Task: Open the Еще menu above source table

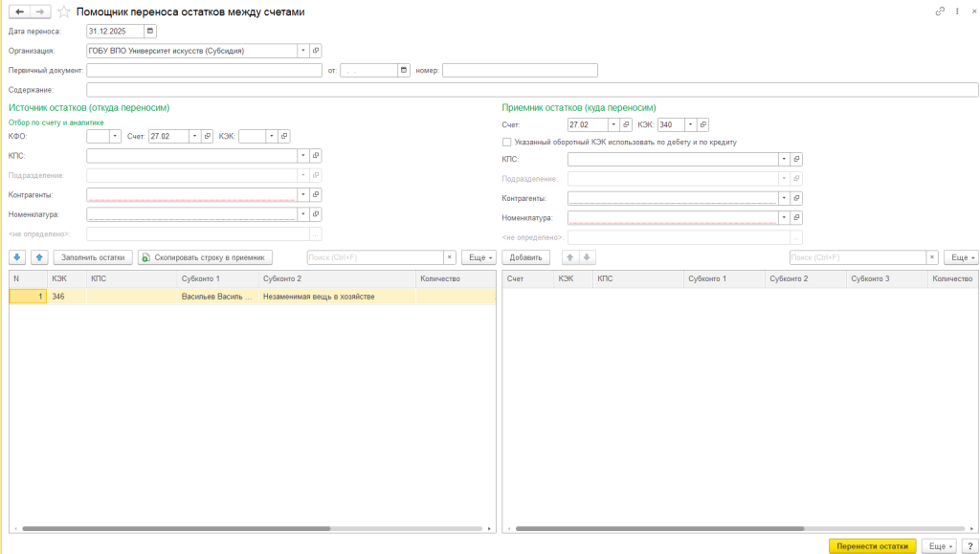Action: point(479,257)
